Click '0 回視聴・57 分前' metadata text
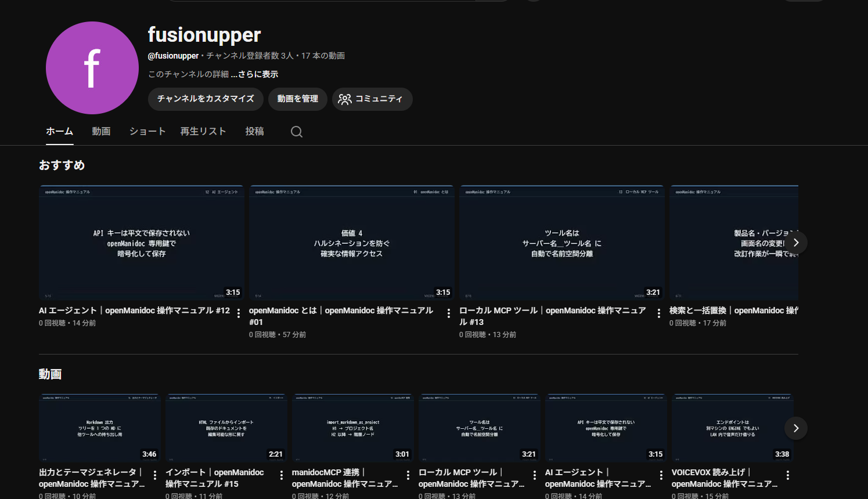The height and width of the screenshot is (499, 868). 278,335
